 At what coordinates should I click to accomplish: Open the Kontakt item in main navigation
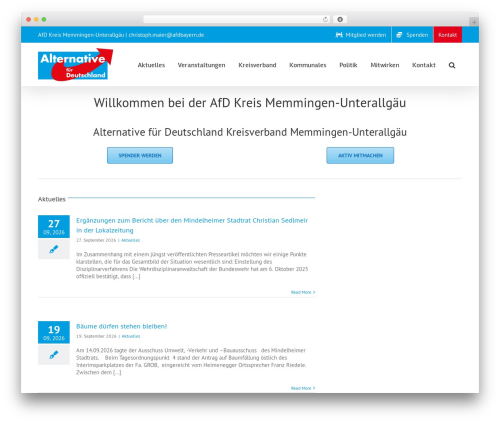pos(424,65)
